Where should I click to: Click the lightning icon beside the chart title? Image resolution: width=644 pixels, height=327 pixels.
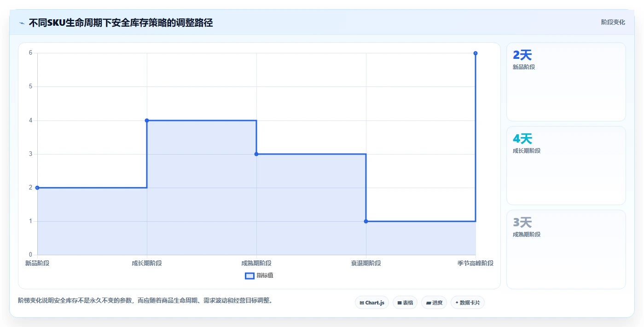[x=22, y=23]
